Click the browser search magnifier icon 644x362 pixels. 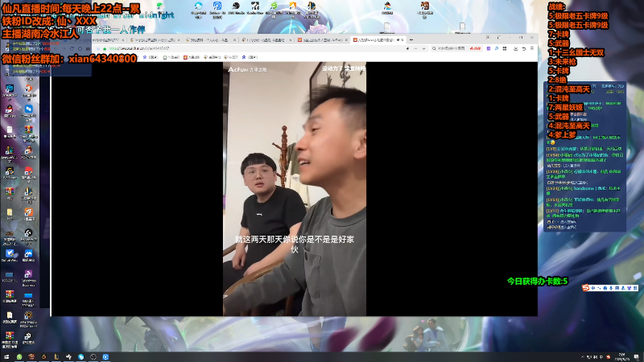[x=434, y=48]
